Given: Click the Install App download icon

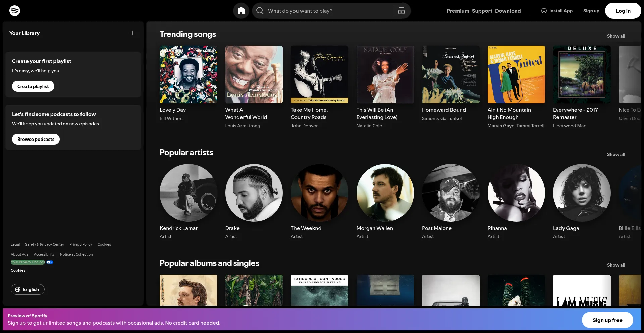Looking at the screenshot, I should point(544,11).
